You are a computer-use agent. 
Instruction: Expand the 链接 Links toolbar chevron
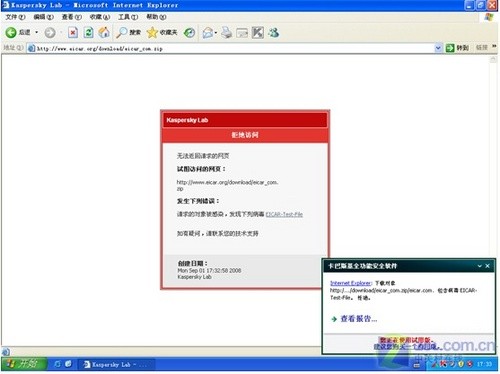[494, 47]
